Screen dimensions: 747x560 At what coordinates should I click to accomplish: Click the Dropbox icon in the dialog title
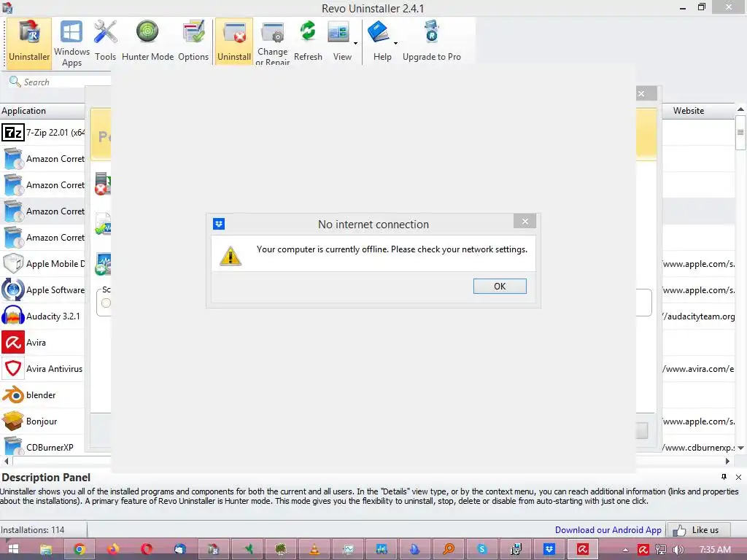[x=219, y=224]
